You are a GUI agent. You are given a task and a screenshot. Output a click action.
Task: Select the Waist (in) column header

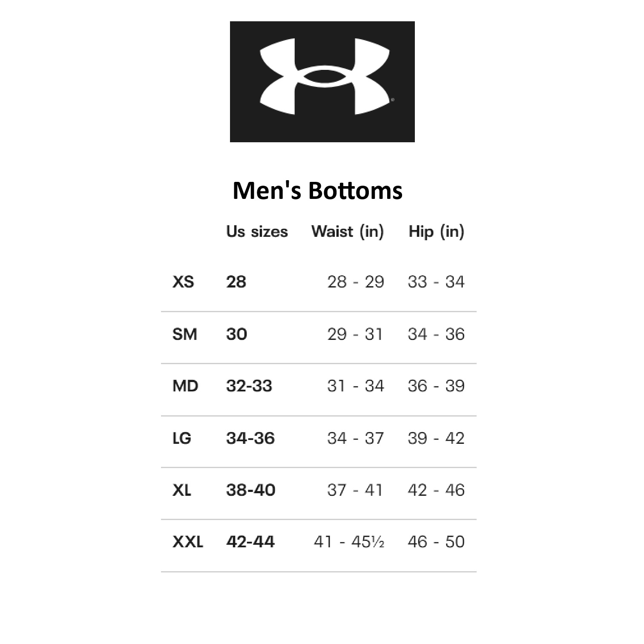click(x=348, y=232)
